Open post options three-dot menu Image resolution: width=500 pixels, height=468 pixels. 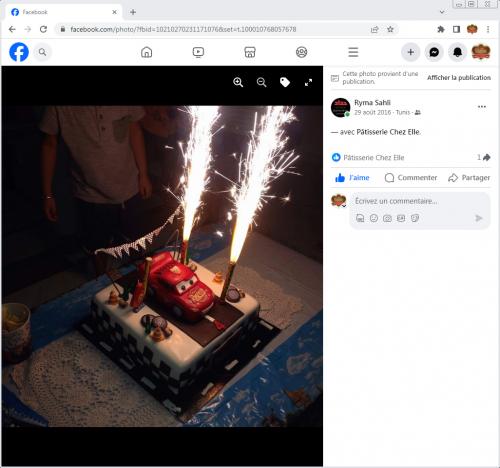[x=482, y=107]
